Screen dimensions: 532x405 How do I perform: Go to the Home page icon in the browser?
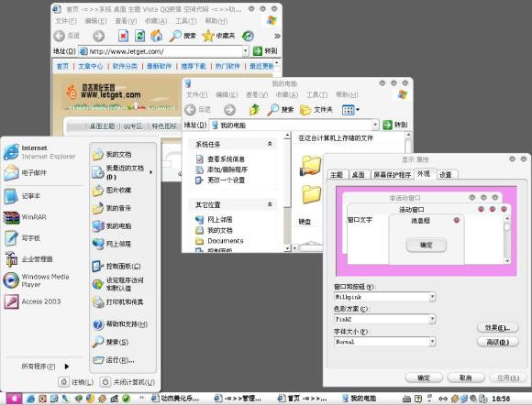pyautogui.click(x=157, y=36)
